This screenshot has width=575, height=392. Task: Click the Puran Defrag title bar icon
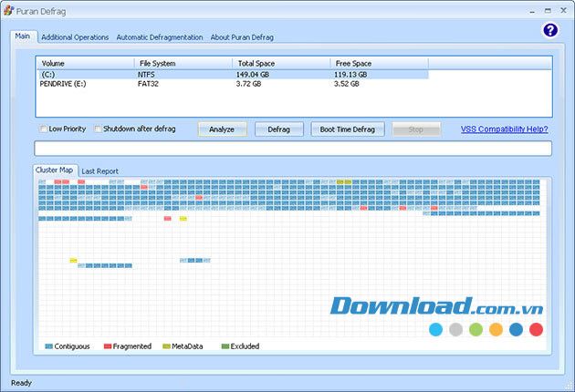pos(8,9)
